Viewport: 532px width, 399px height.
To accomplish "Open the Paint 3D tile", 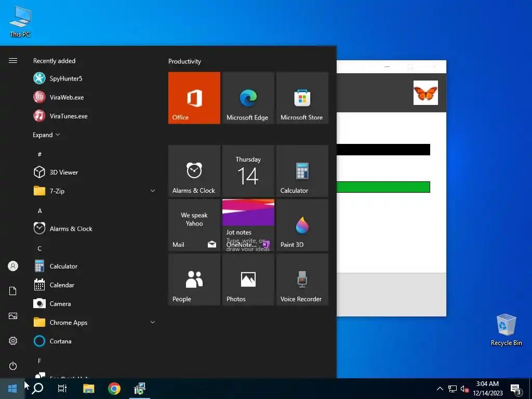I will click(302, 225).
